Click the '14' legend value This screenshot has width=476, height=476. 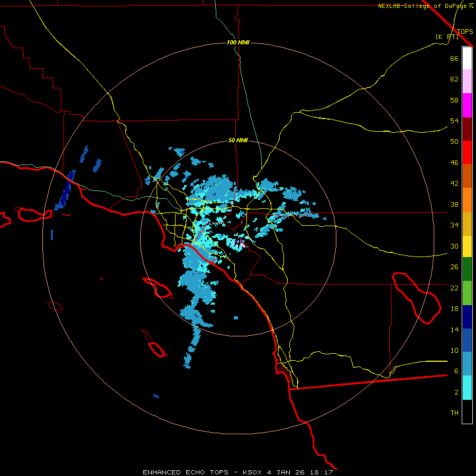(454, 329)
